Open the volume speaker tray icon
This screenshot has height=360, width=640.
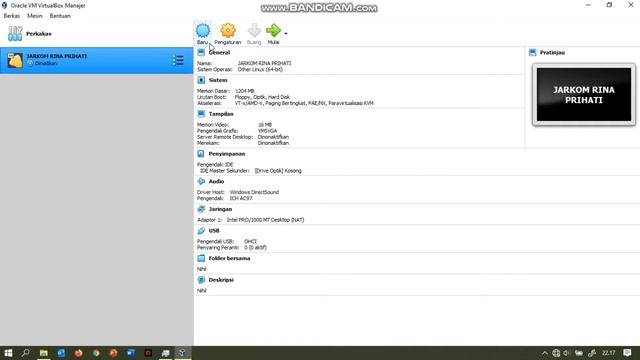(567, 353)
